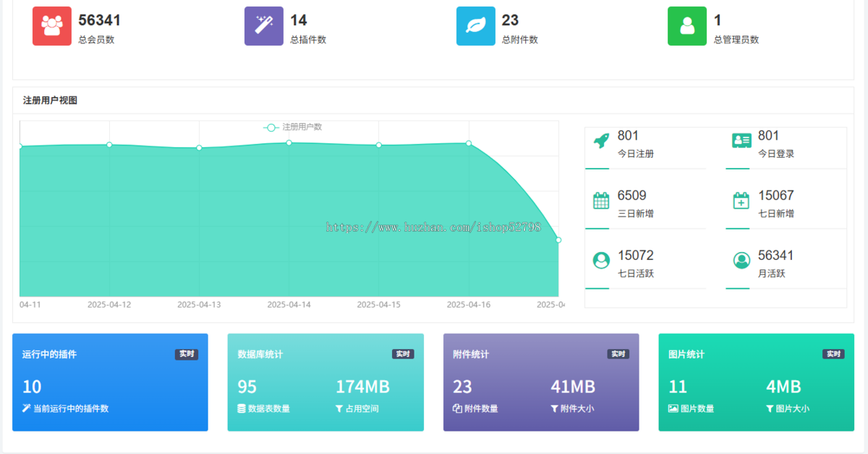This screenshot has width=868, height=454.
Task: Click the 附件统计 card title
Action: 471,355
